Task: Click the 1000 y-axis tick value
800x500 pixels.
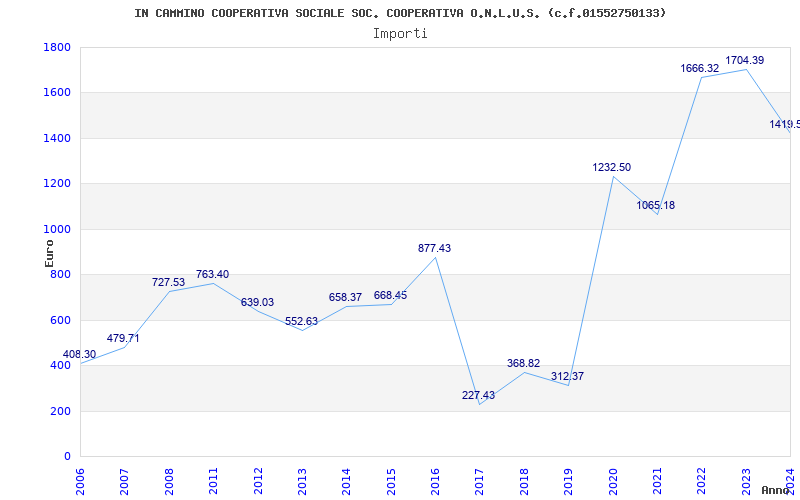Action: click(57, 229)
